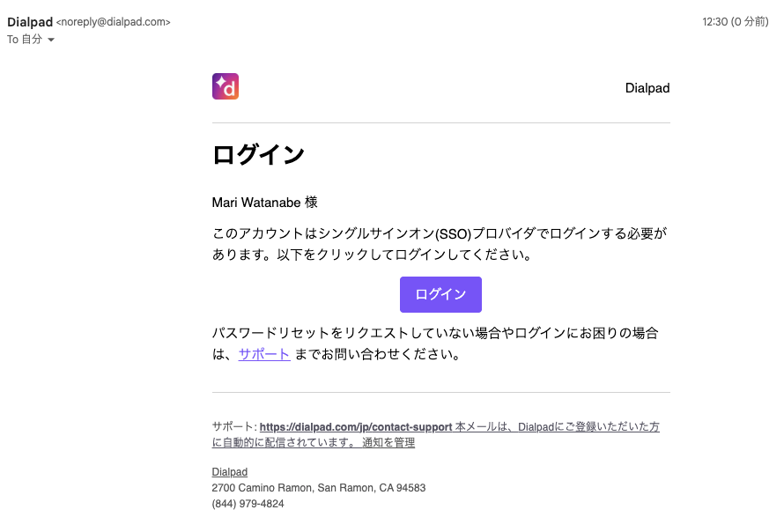This screenshot has height=532, width=784.
Task: Open the dialpad.com/jp/contact-support link
Action: (x=356, y=427)
